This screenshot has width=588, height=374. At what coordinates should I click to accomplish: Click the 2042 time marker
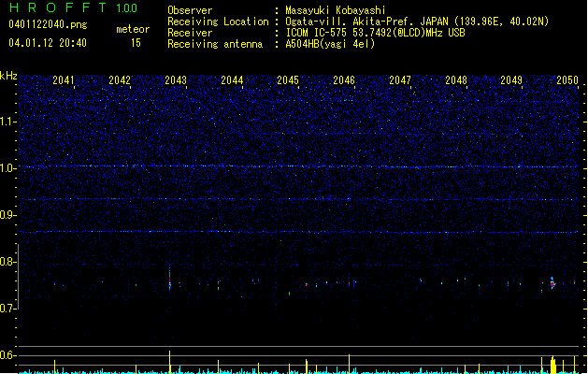pos(120,80)
